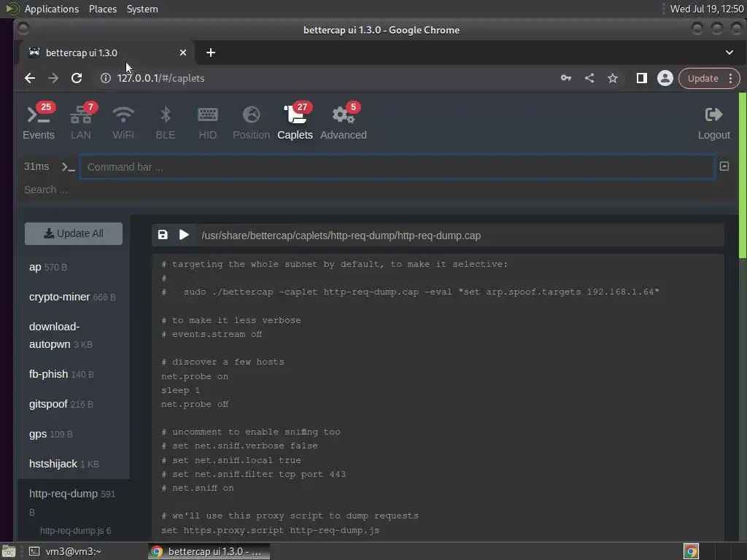Open Chrome profile avatar
The width and height of the screenshot is (747, 560).
point(665,78)
